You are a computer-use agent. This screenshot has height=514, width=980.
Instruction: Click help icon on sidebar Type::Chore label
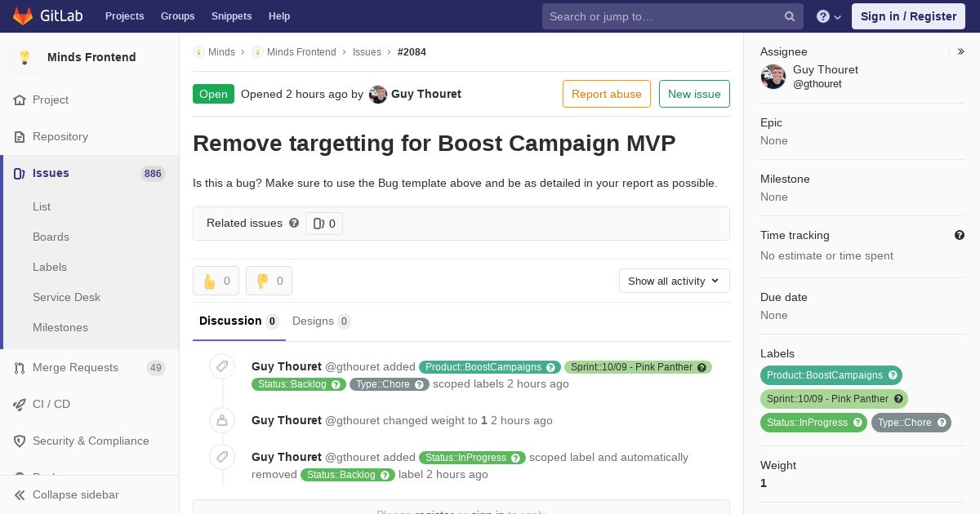942,423
